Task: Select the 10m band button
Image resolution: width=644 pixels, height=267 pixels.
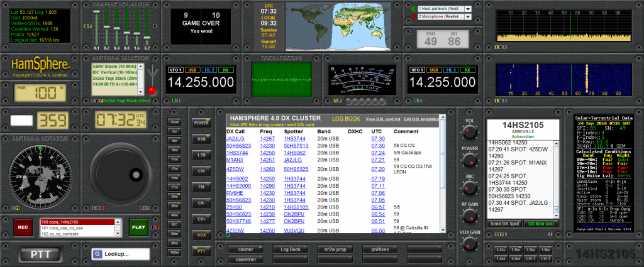Action: pos(175,150)
